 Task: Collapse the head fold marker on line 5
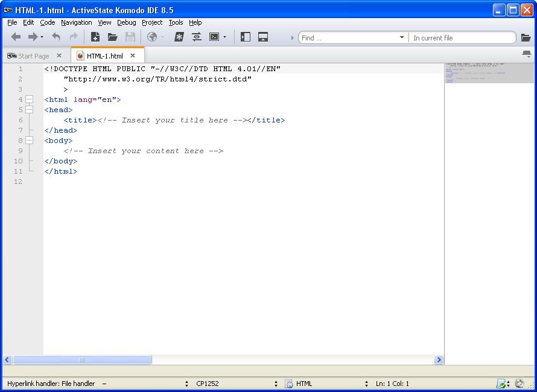pos(30,110)
